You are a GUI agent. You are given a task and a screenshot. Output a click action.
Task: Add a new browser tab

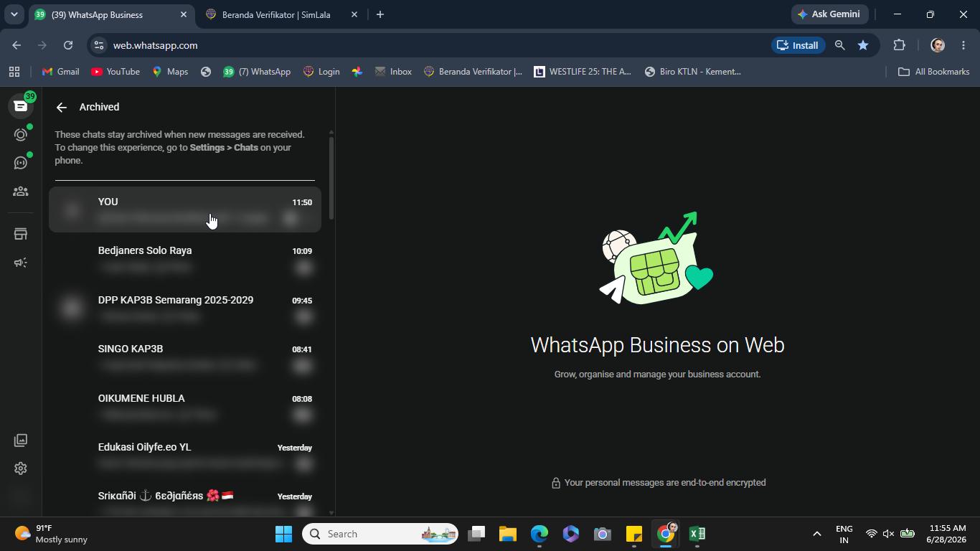[x=380, y=14]
